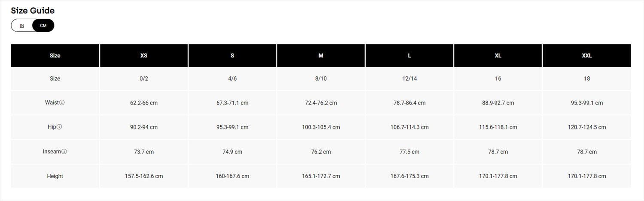The image size is (644, 201).
Task: Open the Inseam measurement info icon
Action: point(64,152)
